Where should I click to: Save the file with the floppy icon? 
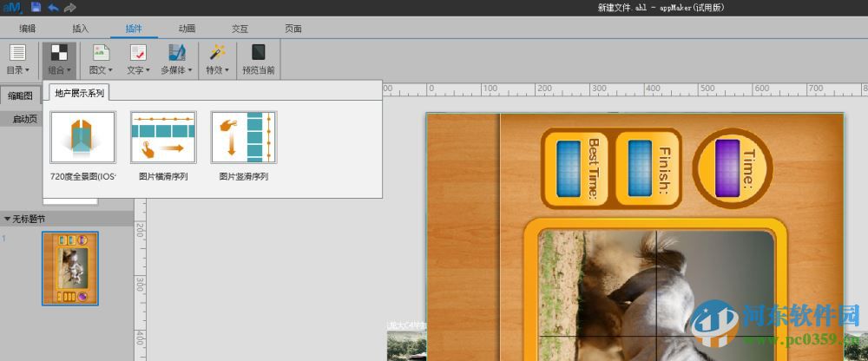[36, 8]
